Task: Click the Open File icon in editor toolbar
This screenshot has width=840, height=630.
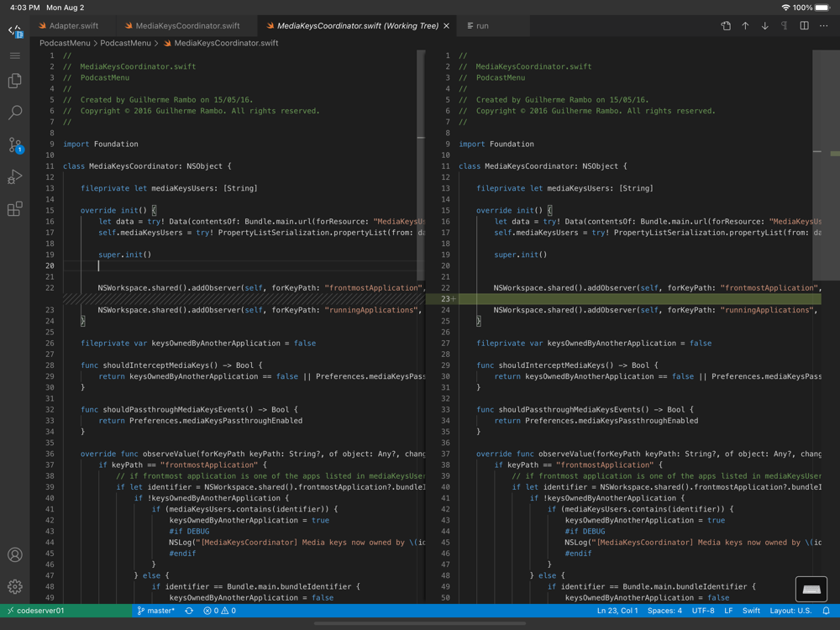Action: pos(726,26)
